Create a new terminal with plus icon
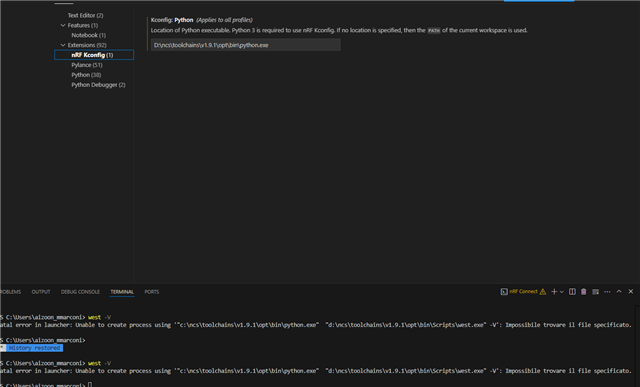640x387 pixels. click(554, 291)
